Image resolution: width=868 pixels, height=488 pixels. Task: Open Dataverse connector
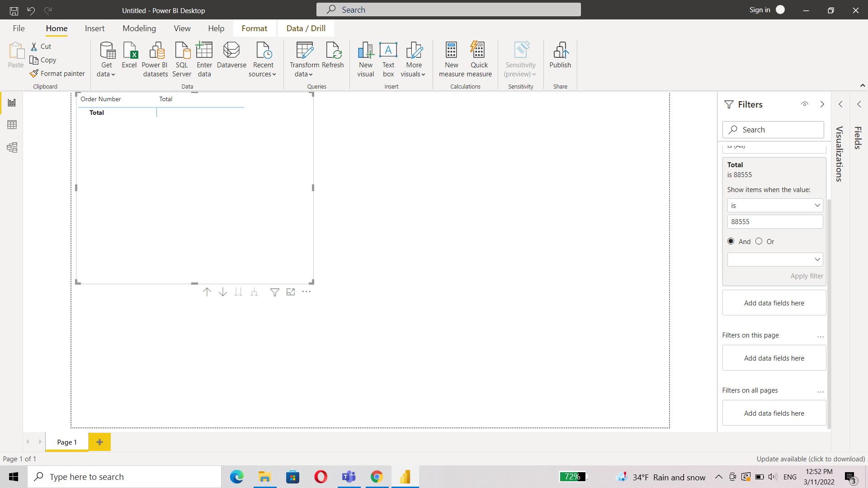231,55
